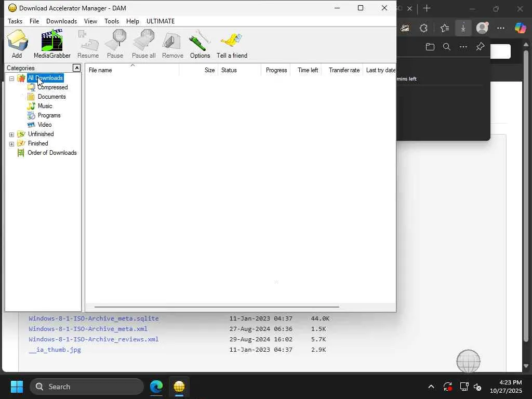532x399 pixels.
Task: Click the DAM taskbar icon
Action: pos(179,387)
